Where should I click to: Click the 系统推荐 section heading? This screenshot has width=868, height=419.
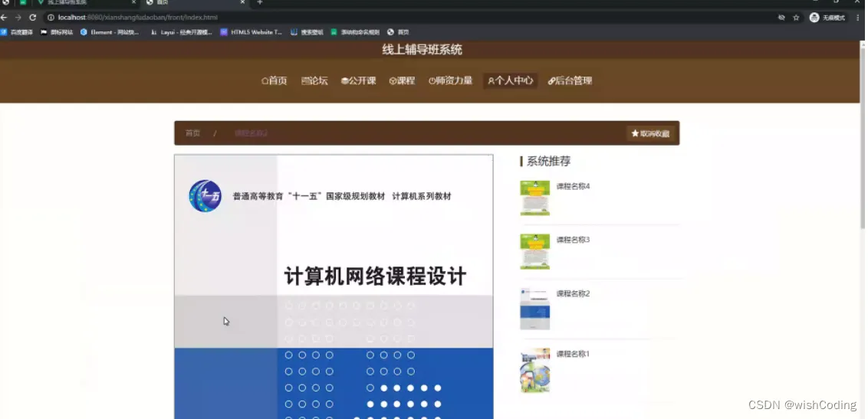(x=548, y=162)
